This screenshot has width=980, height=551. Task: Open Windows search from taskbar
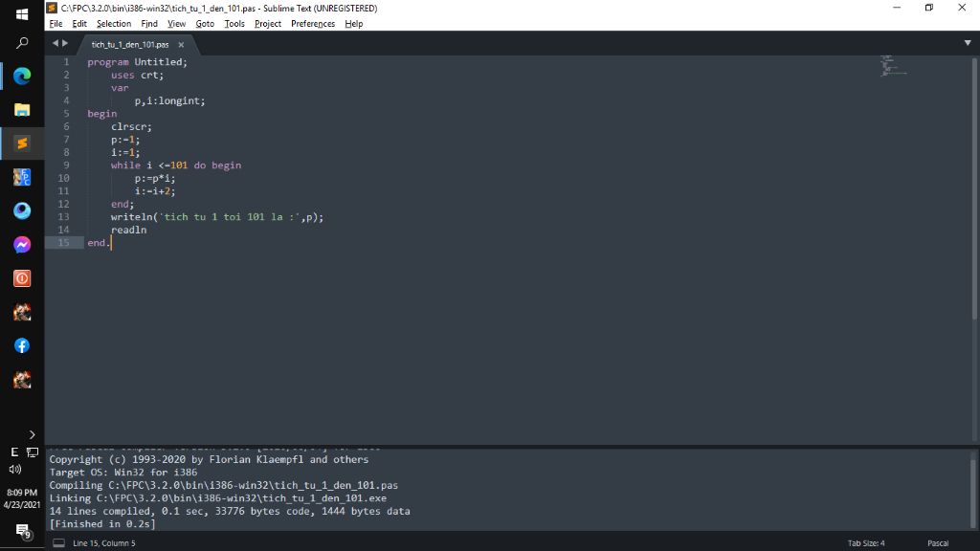pyautogui.click(x=22, y=43)
